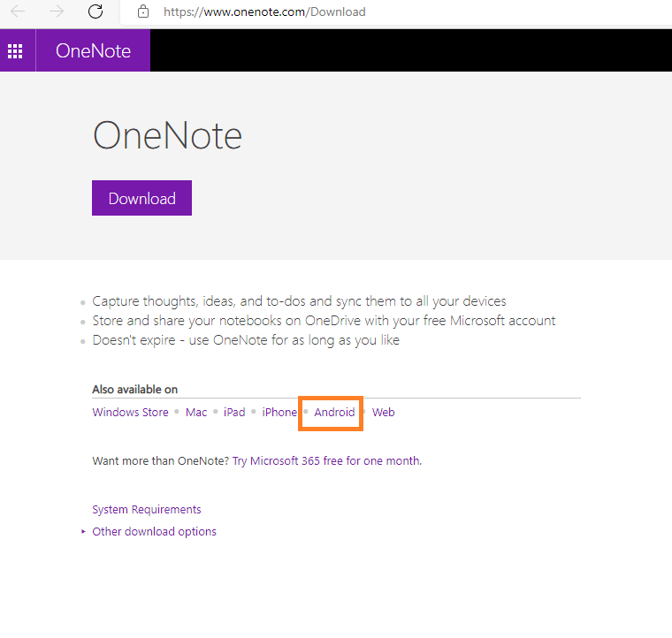672x638 pixels.
Task: Click the OneNote header brand link
Action: click(93, 50)
